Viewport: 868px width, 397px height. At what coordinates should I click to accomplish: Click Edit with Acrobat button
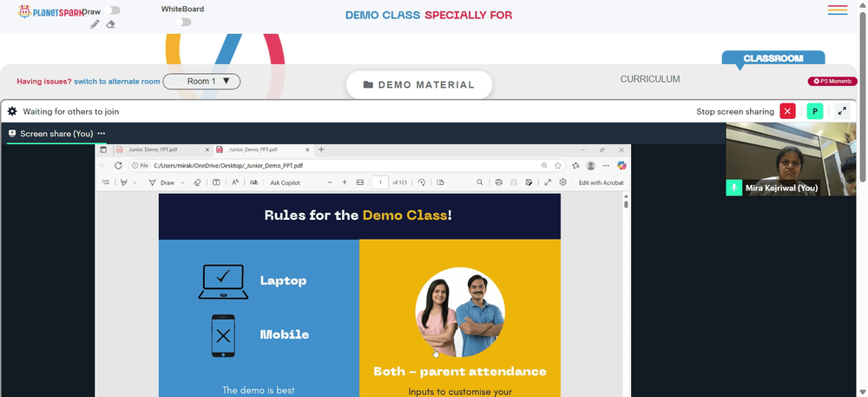pos(602,182)
